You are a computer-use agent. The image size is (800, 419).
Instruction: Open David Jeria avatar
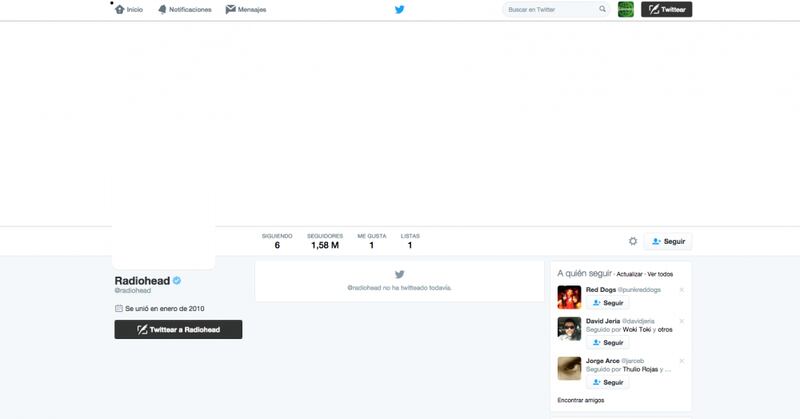point(569,329)
